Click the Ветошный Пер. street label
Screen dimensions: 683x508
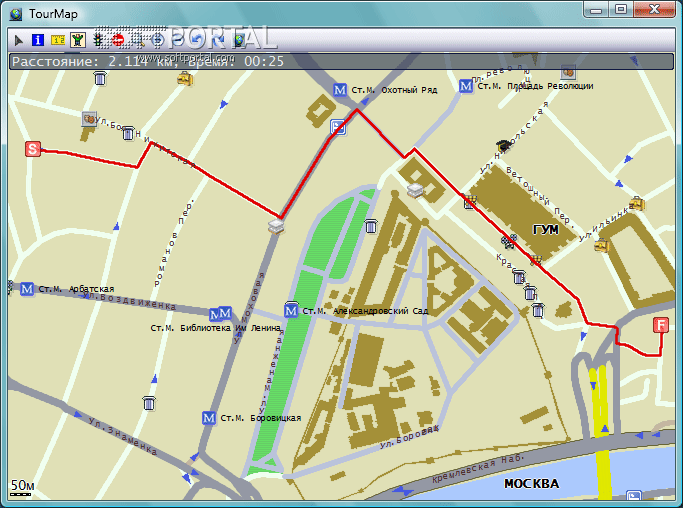point(539,196)
